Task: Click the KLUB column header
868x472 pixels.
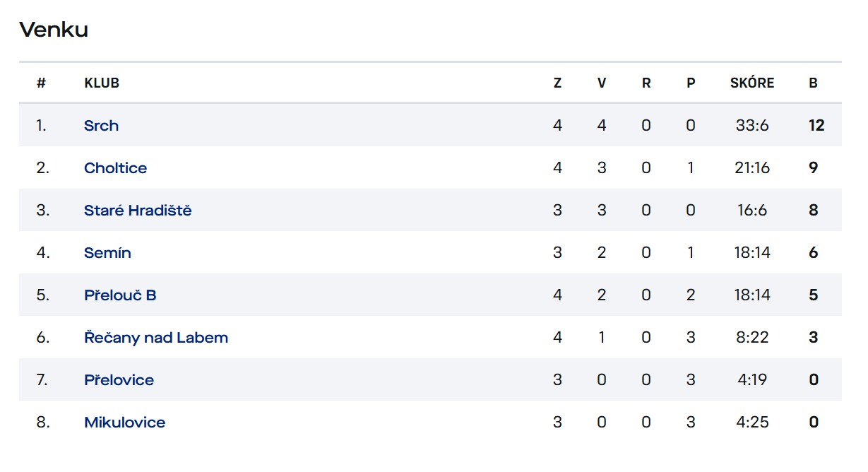Action: 102,83
